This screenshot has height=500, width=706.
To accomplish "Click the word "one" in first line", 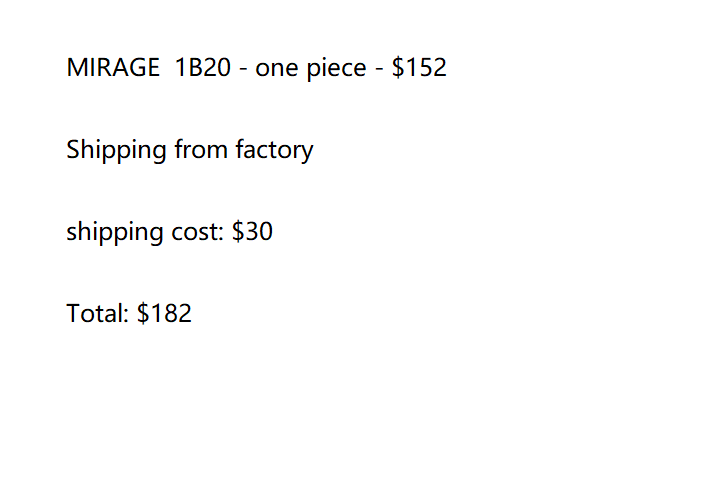I will pos(276,68).
